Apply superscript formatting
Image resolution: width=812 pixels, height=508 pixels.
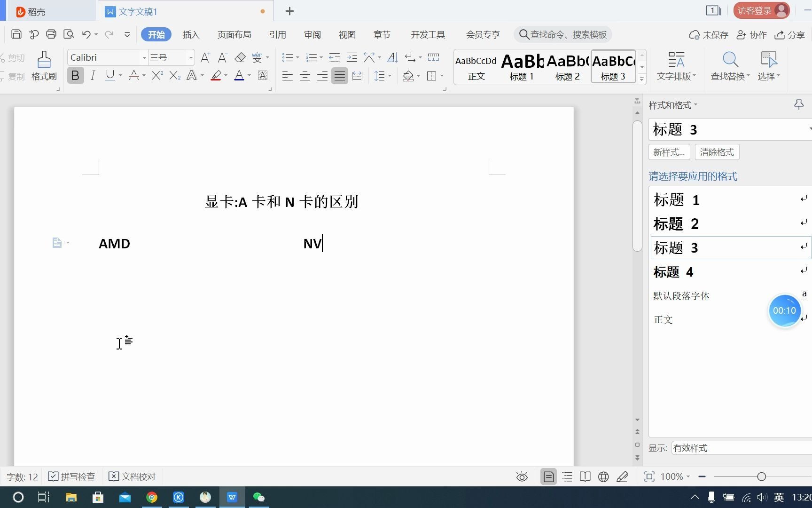click(157, 75)
